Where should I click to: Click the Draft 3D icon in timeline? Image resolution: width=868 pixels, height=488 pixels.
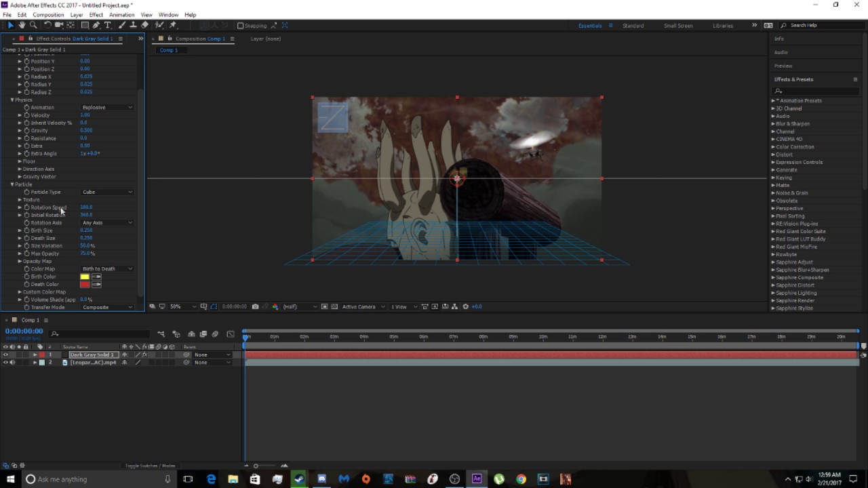(176, 334)
